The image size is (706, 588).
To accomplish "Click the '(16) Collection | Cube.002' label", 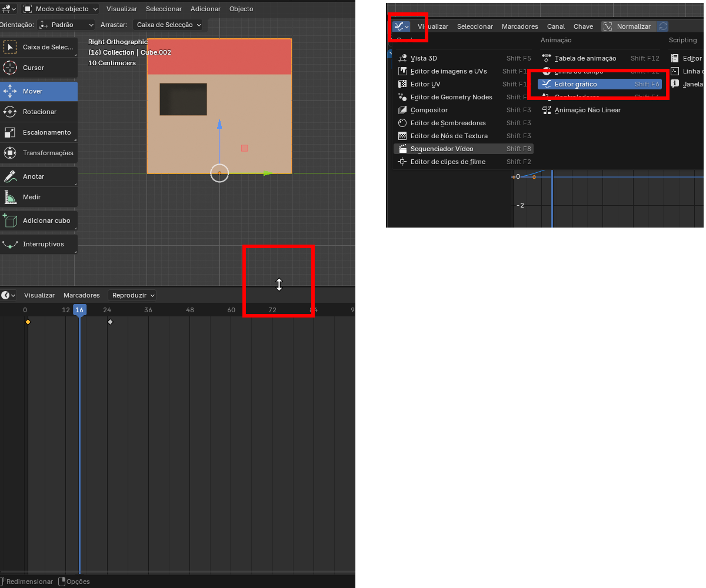I will 129,52.
